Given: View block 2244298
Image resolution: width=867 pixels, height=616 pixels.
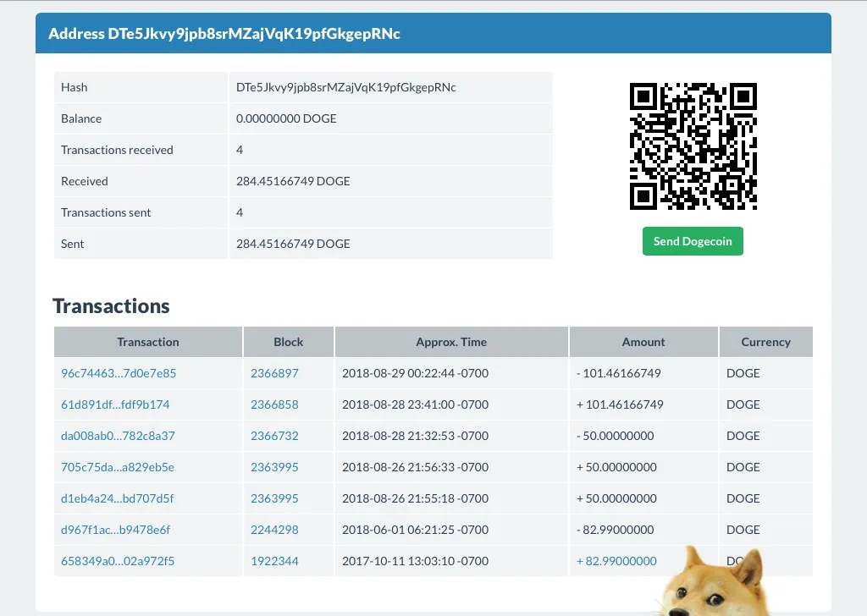Looking at the screenshot, I should pyautogui.click(x=274, y=530).
